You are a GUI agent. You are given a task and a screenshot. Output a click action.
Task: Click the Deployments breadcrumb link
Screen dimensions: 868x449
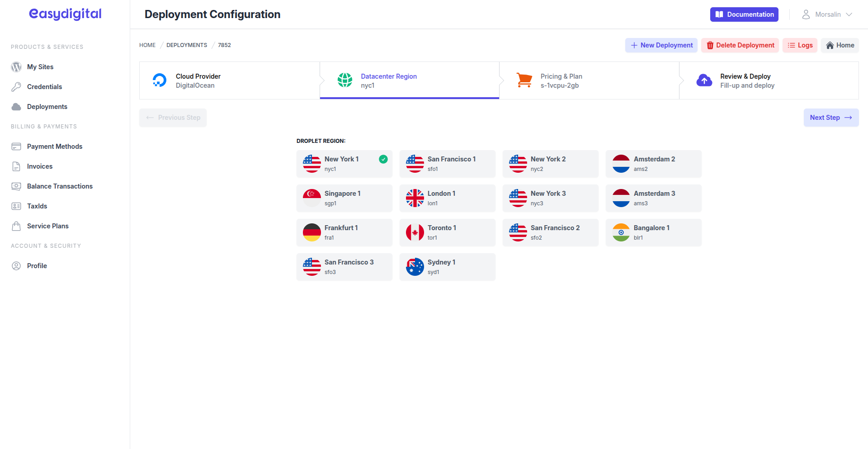point(187,45)
